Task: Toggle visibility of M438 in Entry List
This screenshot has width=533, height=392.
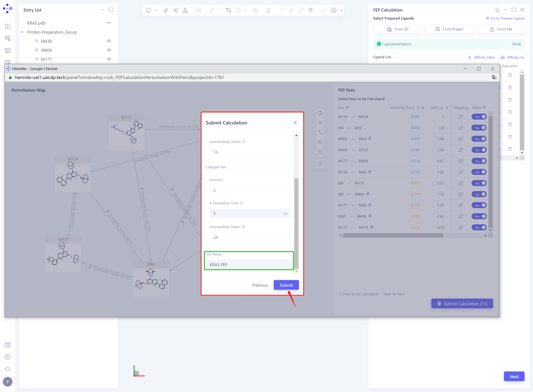Action: pyautogui.click(x=109, y=41)
